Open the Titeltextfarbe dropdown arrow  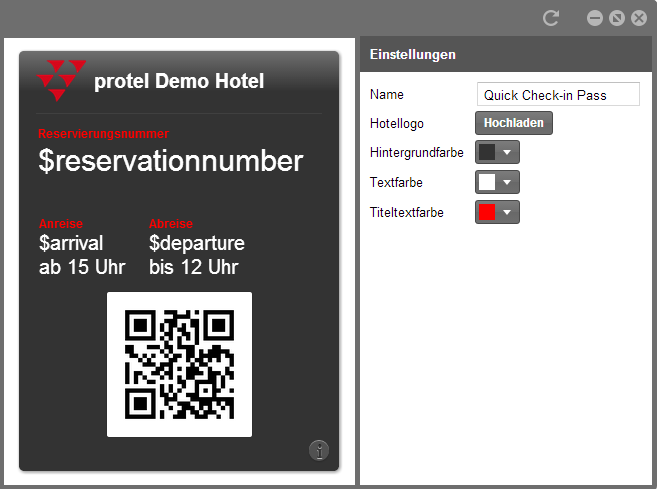pos(507,212)
